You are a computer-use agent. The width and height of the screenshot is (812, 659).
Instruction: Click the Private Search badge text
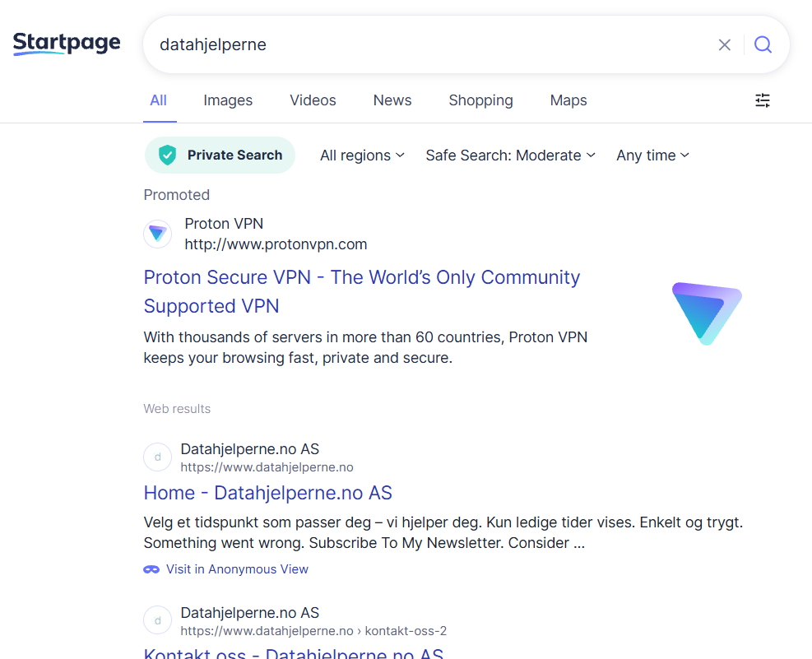click(234, 155)
